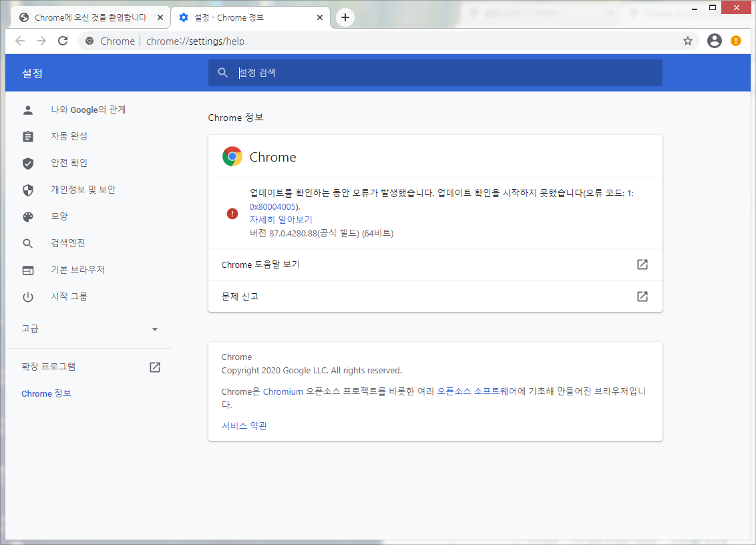Open the '문제 신고' row
Viewport: 756px width, 545px height.
pyautogui.click(x=435, y=296)
